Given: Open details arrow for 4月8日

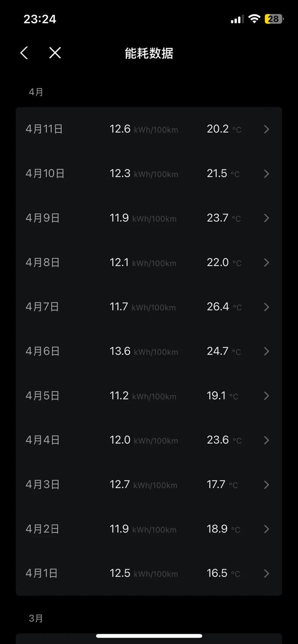Looking at the screenshot, I should (266, 263).
